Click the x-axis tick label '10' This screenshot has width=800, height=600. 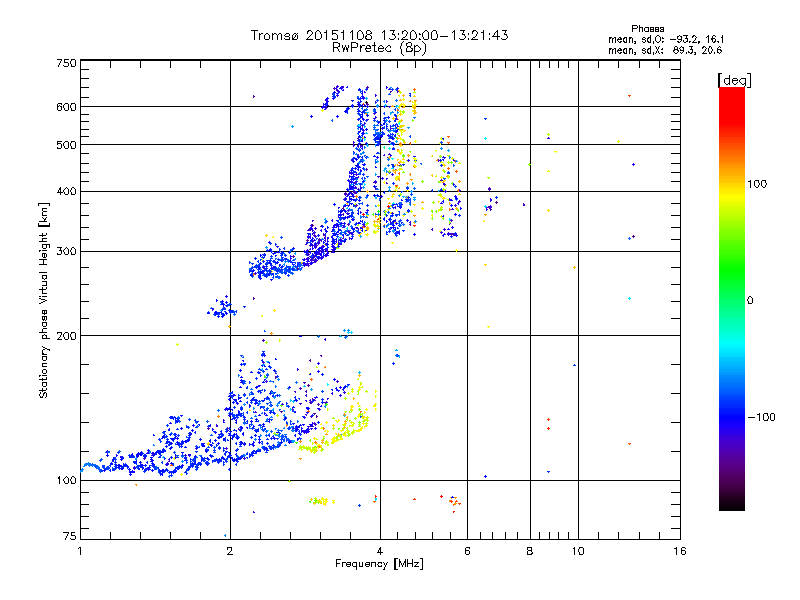tap(578, 551)
